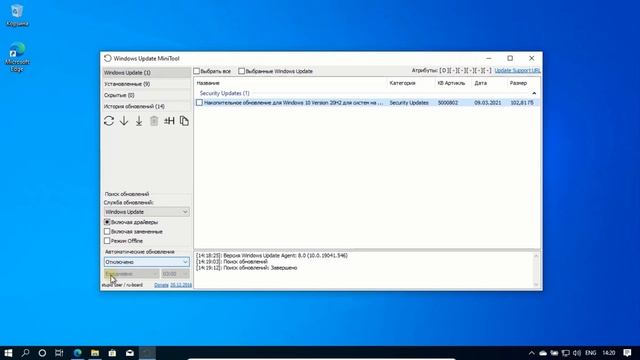Click the date 09.03.2021 cell
640x360 pixels.
[x=487, y=103]
